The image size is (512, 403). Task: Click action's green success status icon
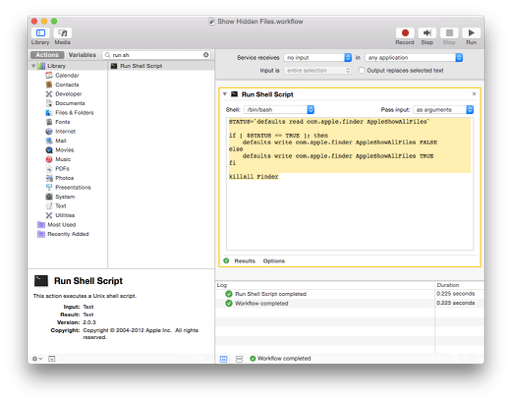[226, 261]
